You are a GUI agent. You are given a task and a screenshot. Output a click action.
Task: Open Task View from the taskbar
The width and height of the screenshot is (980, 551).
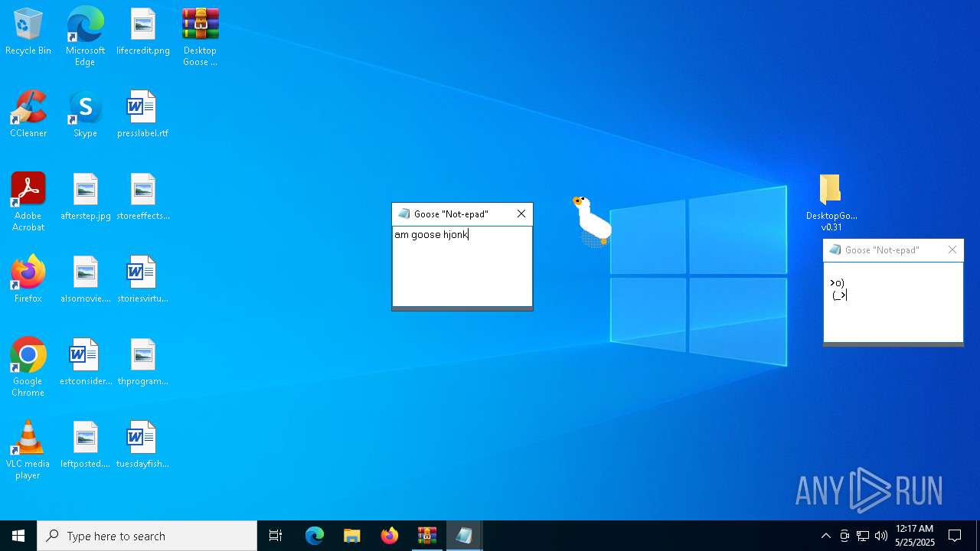pyautogui.click(x=276, y=536)
